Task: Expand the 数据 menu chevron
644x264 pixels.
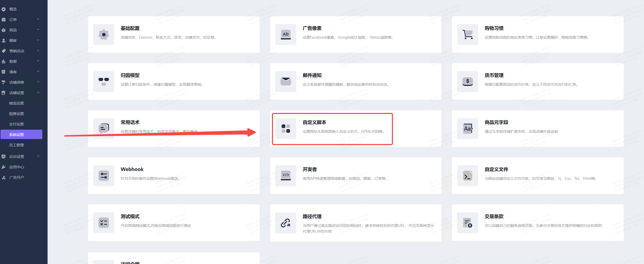Action: click(38, 61)
